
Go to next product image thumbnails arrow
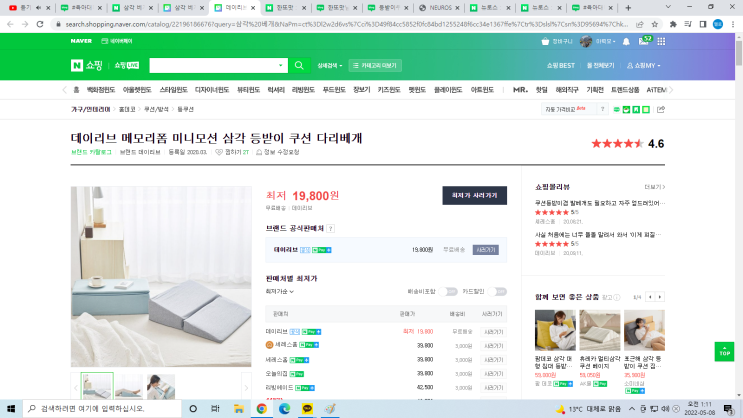pyautogui.click(x=246, y=388)
